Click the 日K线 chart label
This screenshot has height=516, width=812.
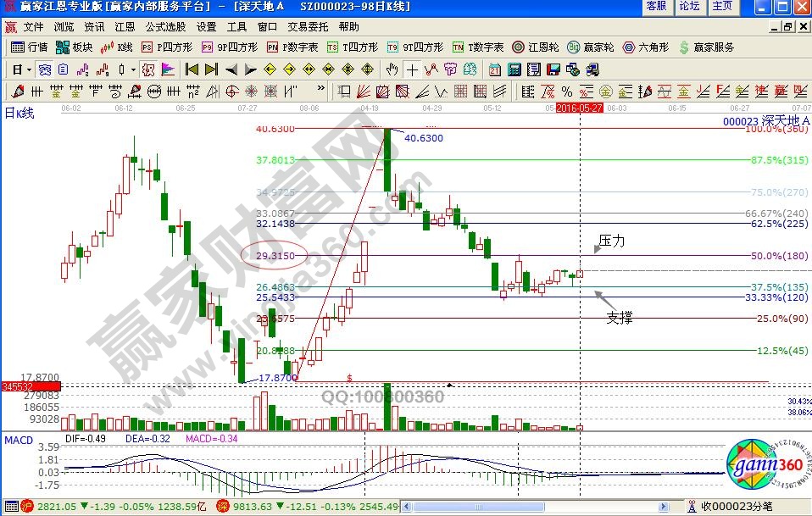click(19, 114)
